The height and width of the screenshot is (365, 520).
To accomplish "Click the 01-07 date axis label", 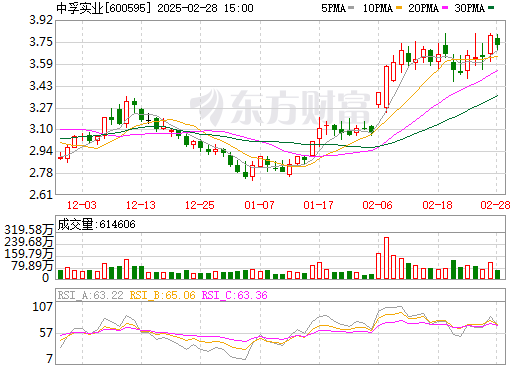I will pyautogui.click(x=259, y=205).
